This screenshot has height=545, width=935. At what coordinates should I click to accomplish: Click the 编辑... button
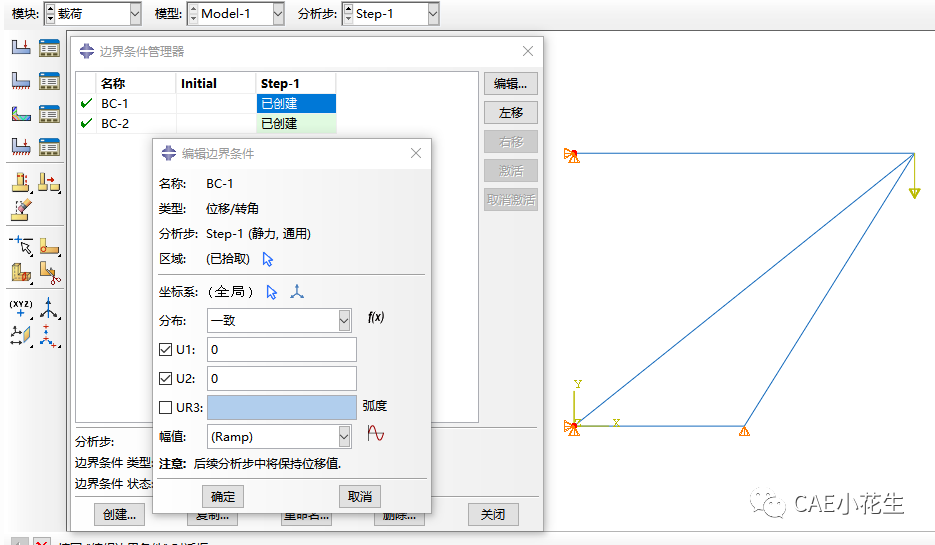[x=511, y=84]
